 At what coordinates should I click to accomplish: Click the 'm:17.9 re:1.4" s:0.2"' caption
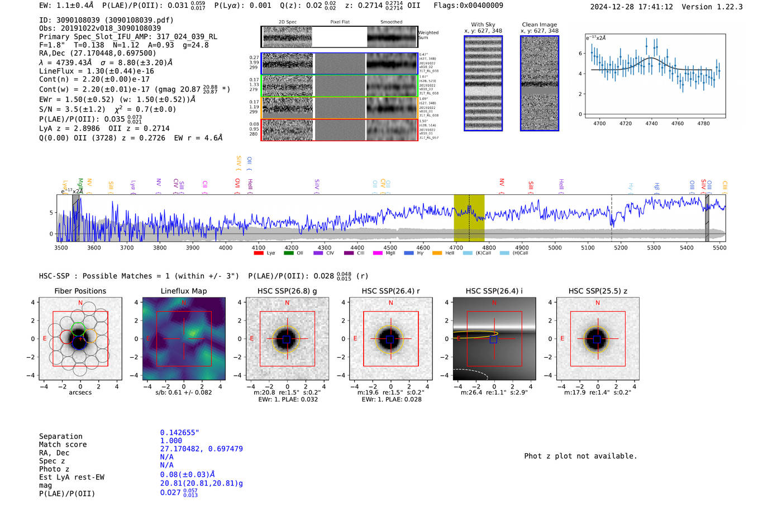[598, 392]
